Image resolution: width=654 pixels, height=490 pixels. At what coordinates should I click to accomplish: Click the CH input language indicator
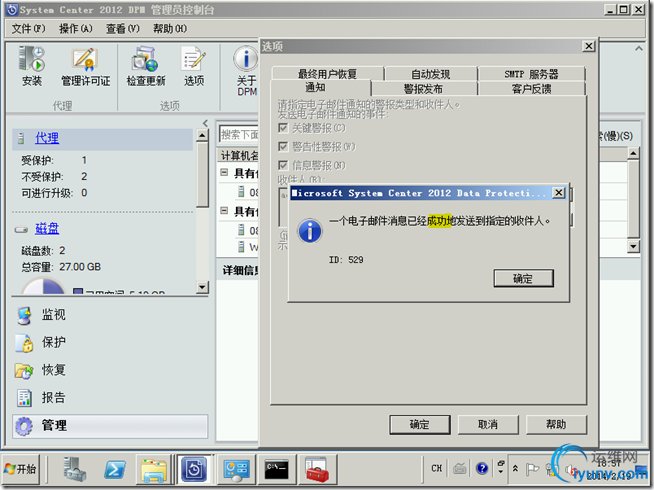pyautogui.click(x=437, y=468)
